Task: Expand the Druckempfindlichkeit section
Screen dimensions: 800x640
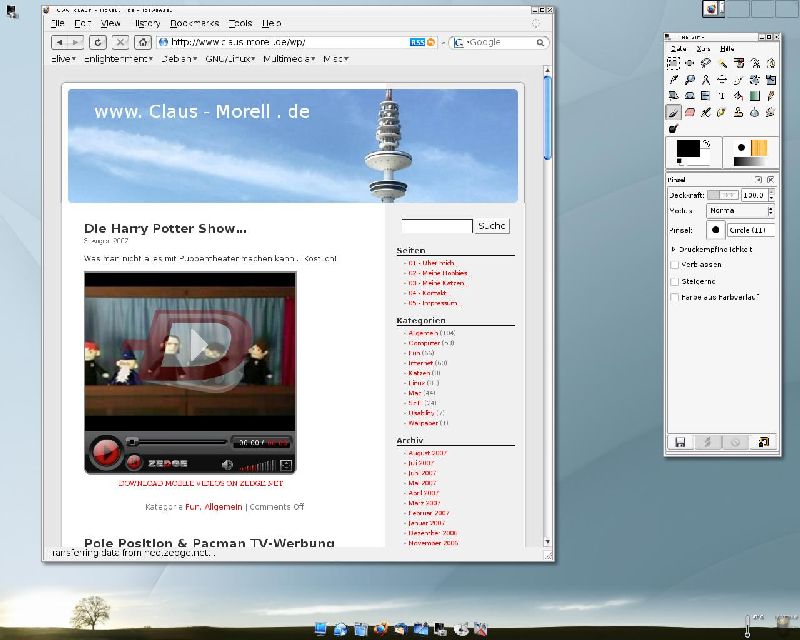Action: point(673,250)
